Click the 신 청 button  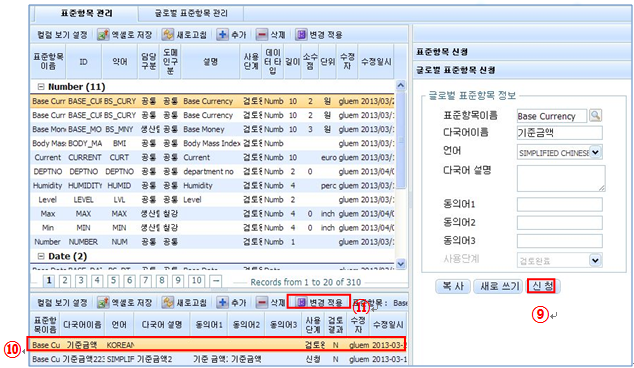[543, 286]
